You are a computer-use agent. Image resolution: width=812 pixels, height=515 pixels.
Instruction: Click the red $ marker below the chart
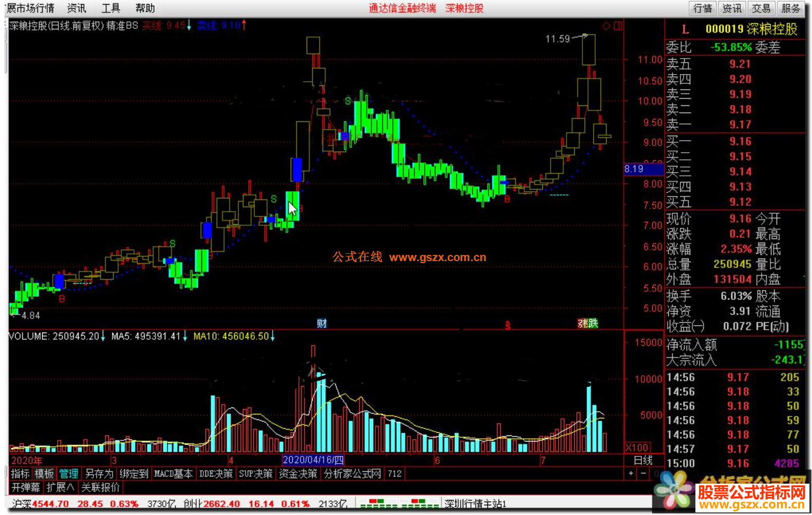507,325
